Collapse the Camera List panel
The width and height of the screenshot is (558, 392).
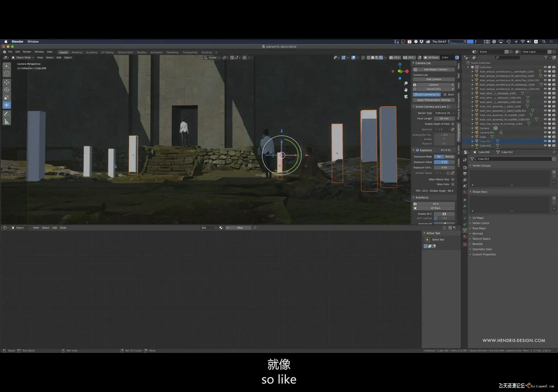point(414,63)
